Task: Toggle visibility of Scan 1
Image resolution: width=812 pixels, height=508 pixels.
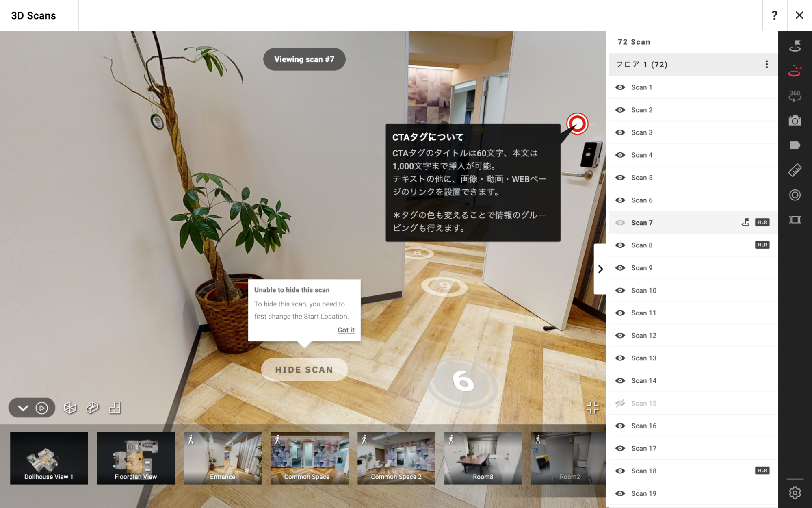Action: [620, 87]
